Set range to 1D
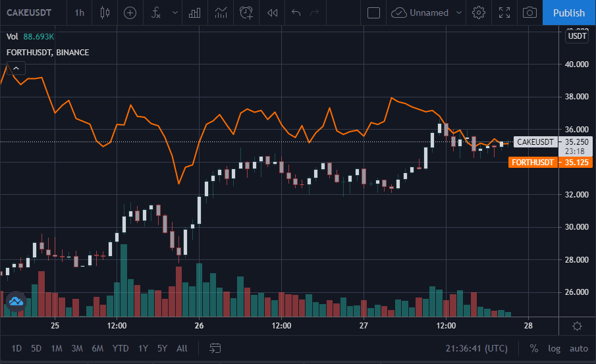 (x=16, y=348)
